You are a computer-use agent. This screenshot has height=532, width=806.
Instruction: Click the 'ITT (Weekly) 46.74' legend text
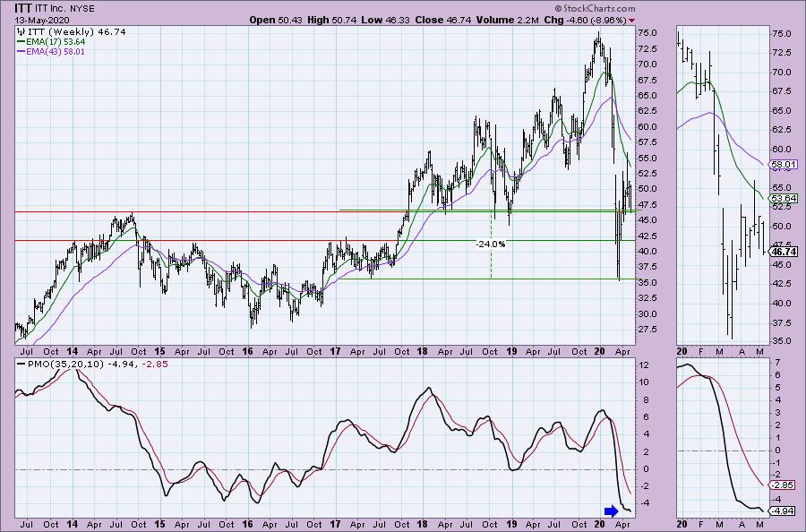click(x=77, y=32)
